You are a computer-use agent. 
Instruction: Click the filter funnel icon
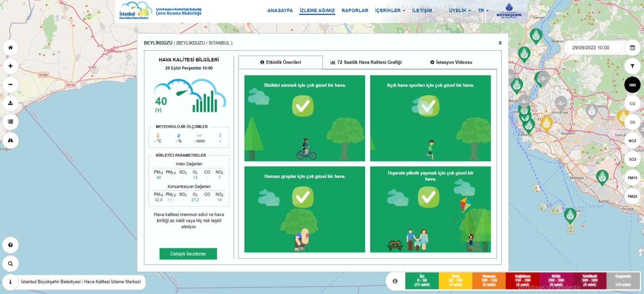[x=632, y=66]
